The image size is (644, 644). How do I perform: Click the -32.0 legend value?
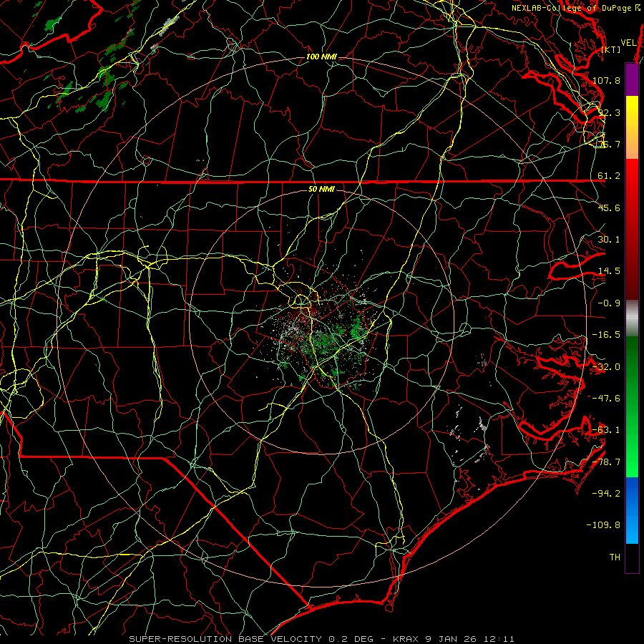(x=606, y=367)
